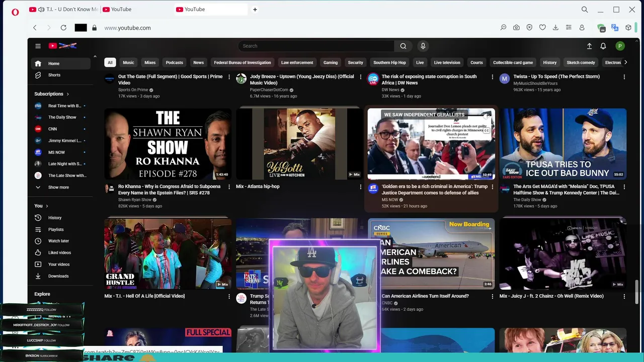Open options for Juicy J mix

(624, 296)
